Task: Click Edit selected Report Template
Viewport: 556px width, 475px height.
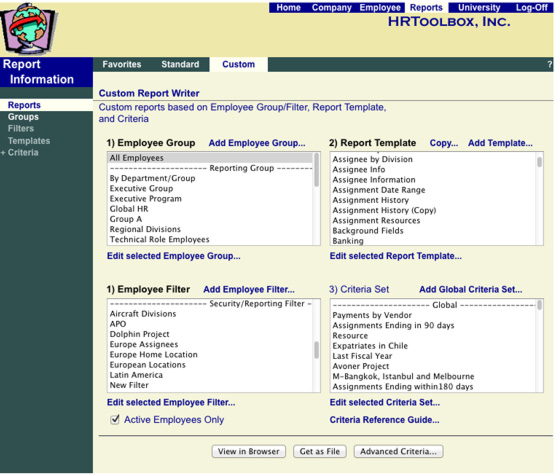Action: [395, 256]
